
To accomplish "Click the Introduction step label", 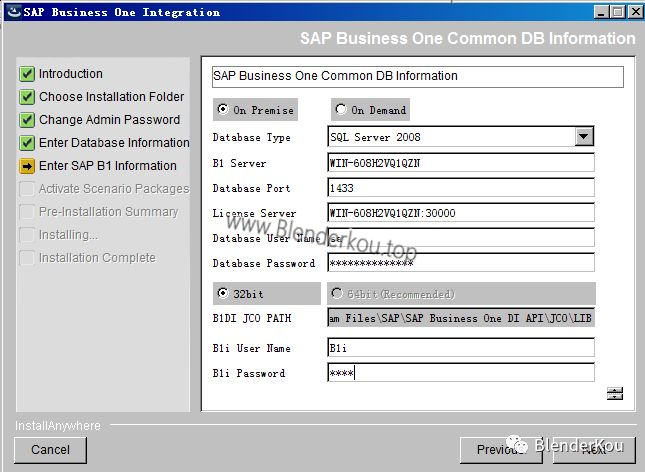I will click(71, 74).
